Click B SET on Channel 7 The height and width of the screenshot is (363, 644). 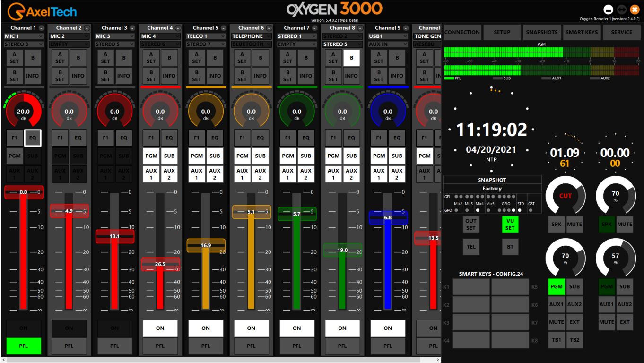(x=287, y=76)
